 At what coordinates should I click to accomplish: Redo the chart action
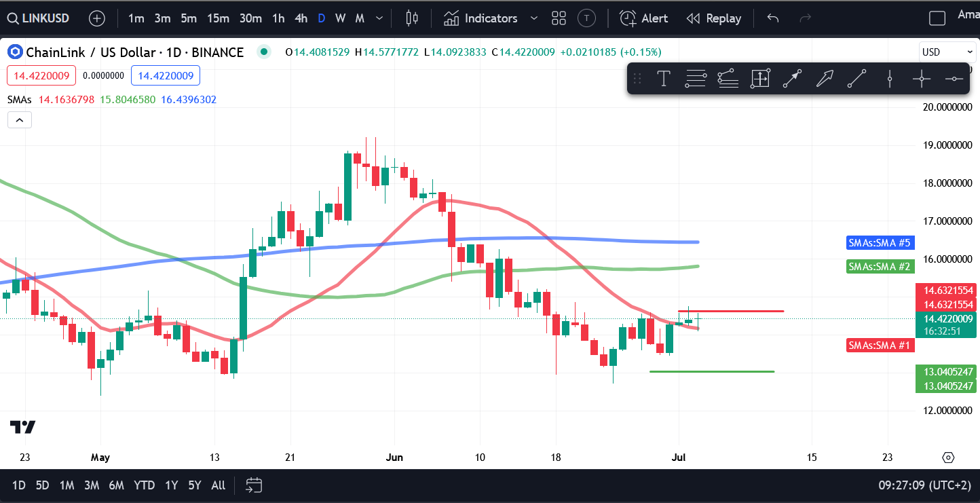click(x=806, y=18)
